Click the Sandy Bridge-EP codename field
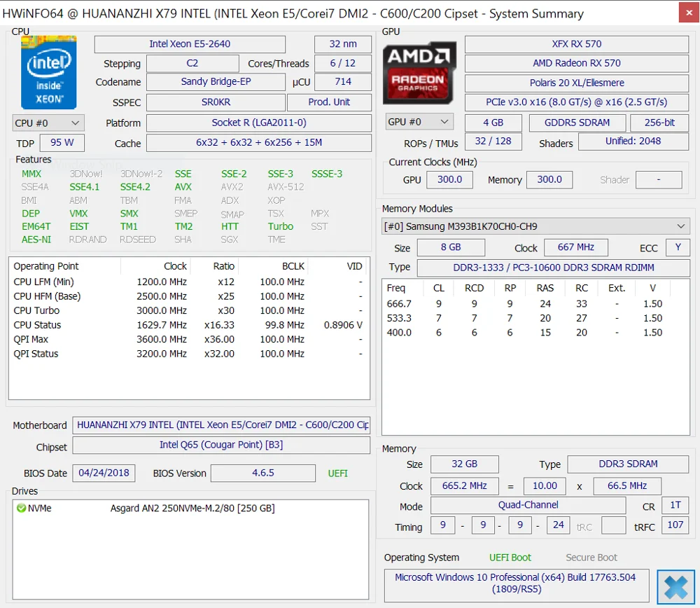The width and height of the screenshot is (700, 608). 216,82
